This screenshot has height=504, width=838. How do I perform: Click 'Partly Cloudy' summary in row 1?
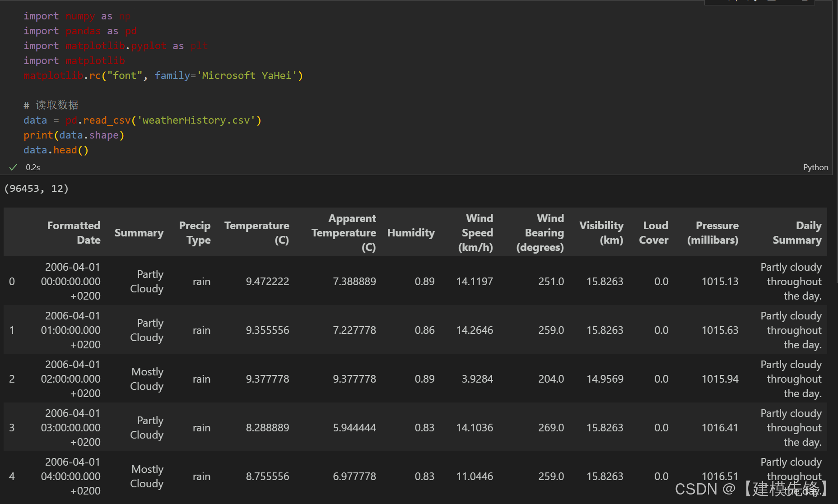tap(147, 330)
